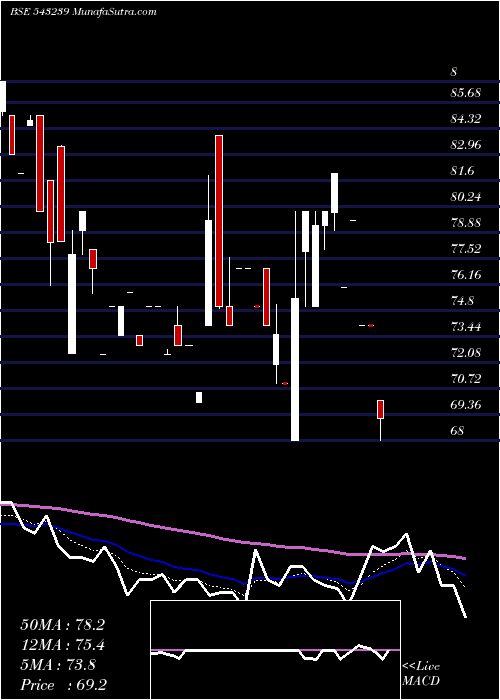
Task: Click the BSE 543239 MunafaSutra.com title text
Action: 83,12
